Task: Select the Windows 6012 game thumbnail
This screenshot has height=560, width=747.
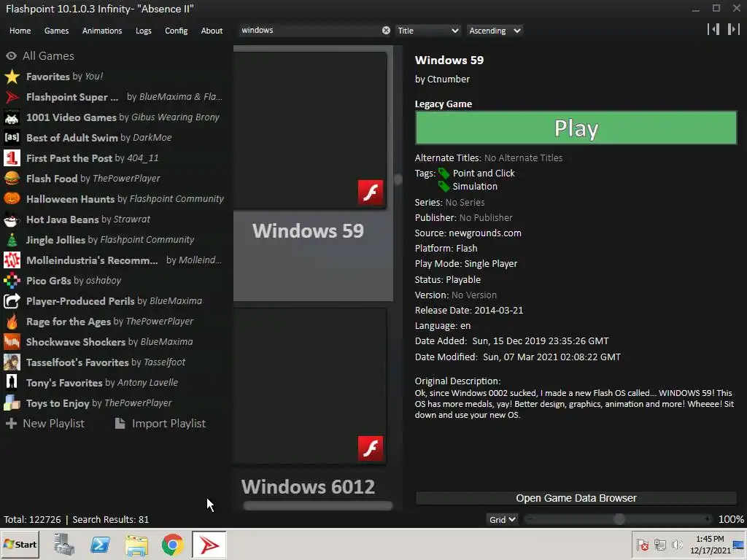Action: click(309, 386)
